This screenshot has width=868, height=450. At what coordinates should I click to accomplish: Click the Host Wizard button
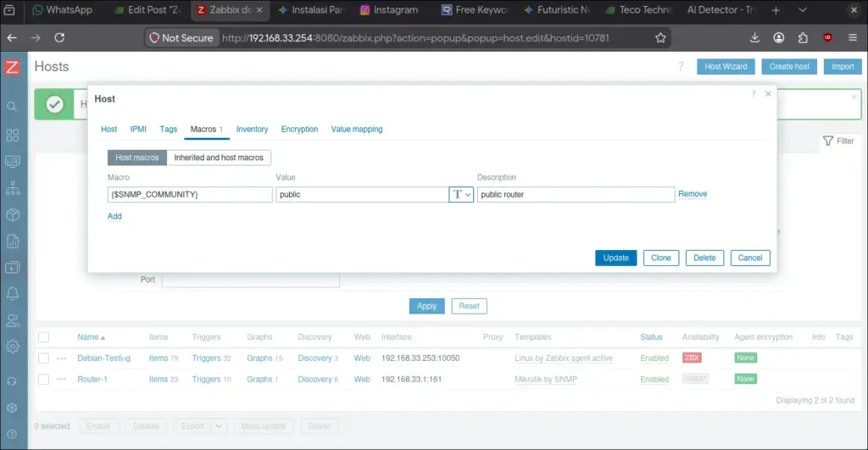point(726,66)
